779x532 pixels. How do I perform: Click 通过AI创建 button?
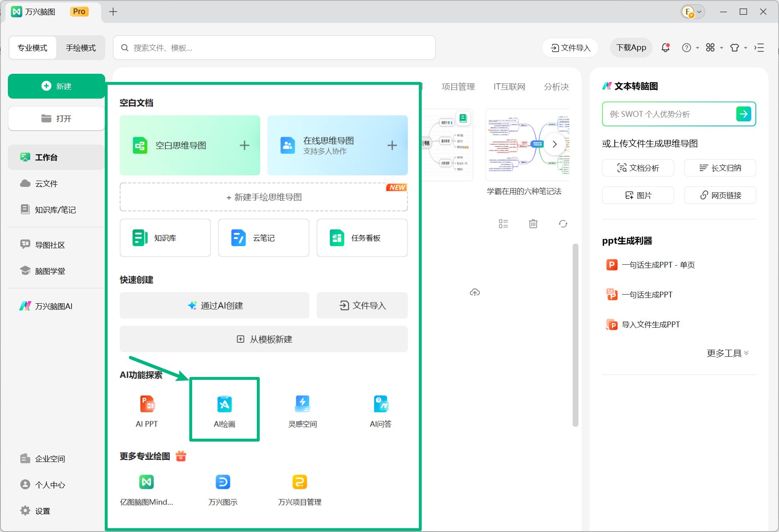coord(215,305)
